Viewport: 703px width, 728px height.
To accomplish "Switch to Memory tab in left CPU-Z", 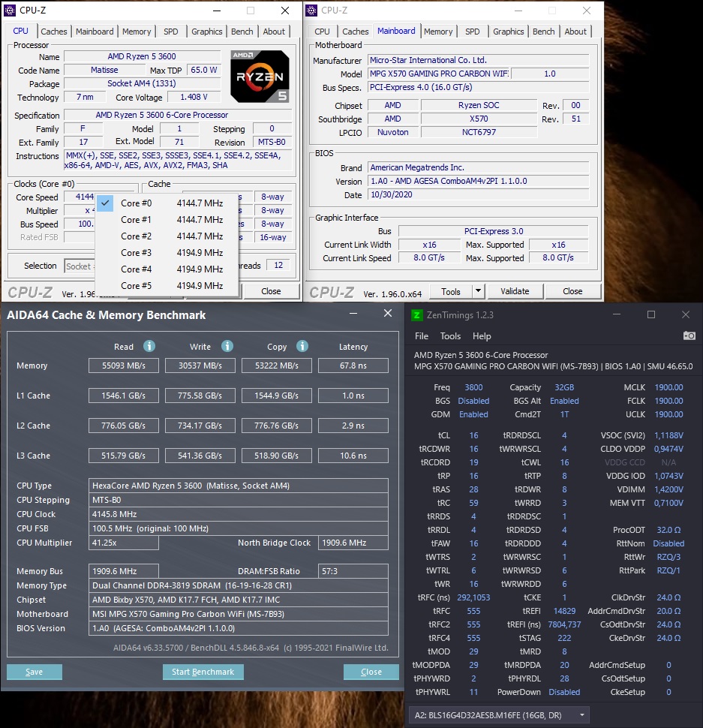I will click(137, 32).
